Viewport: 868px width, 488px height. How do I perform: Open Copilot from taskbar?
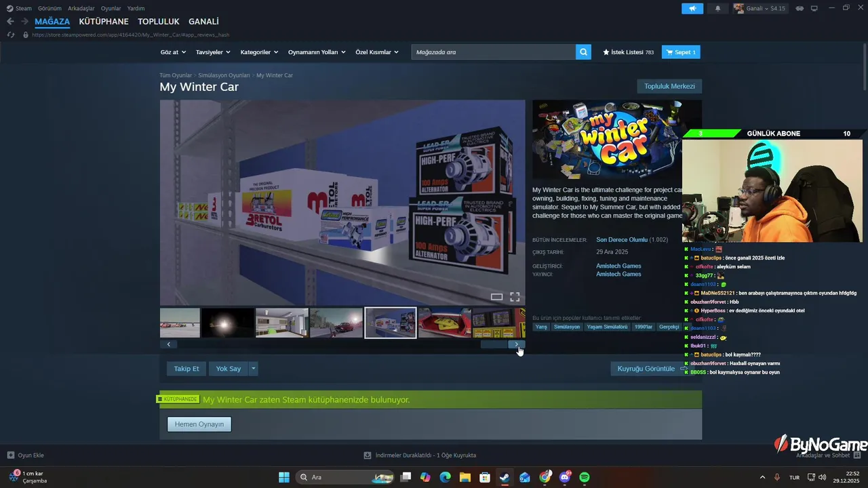point(425,477)
